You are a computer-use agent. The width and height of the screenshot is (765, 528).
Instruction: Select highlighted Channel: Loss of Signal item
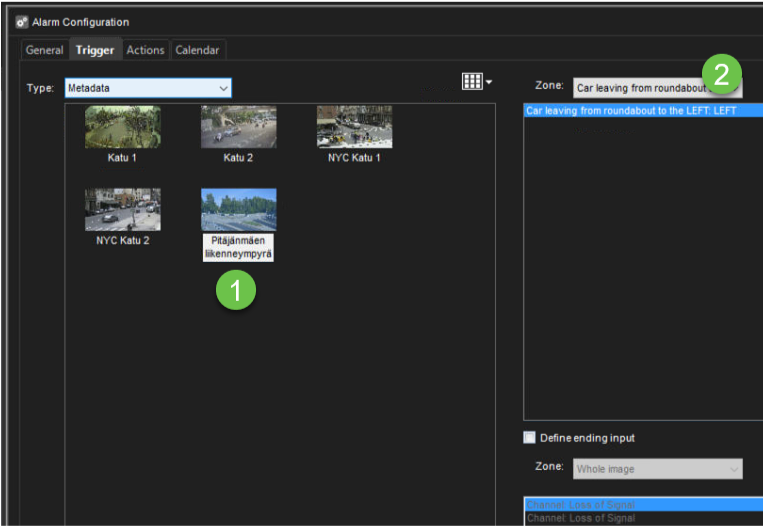click(580, 505)
